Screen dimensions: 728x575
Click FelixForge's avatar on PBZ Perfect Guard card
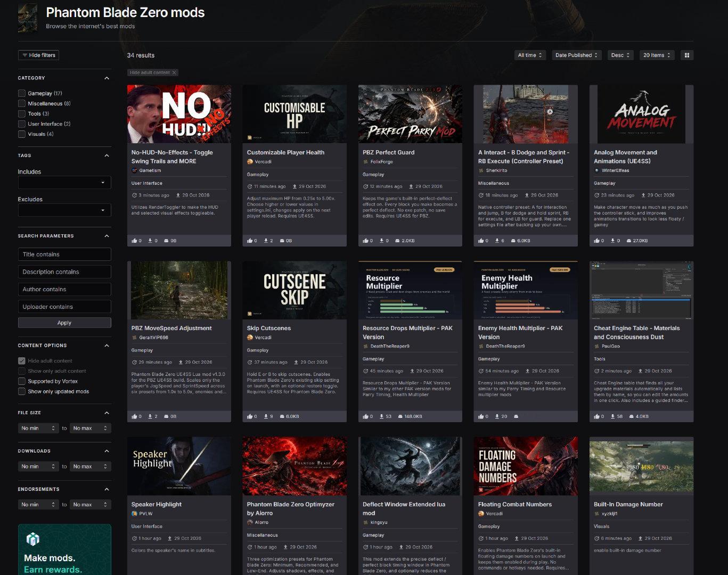pyautogui.click(x=365, y=162)
